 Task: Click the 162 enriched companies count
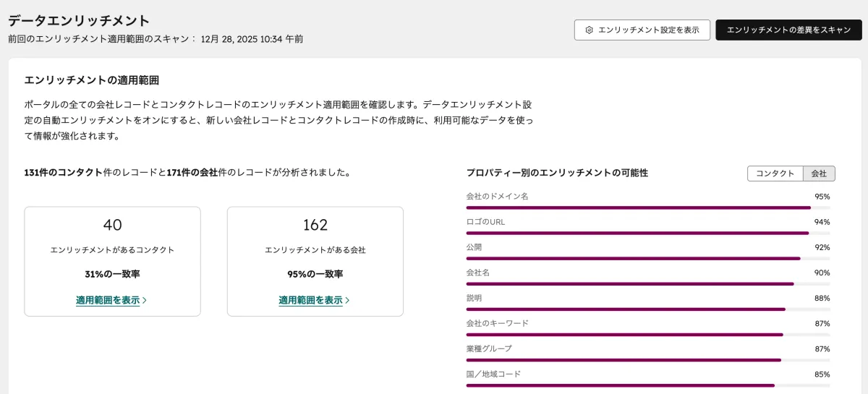click(315, 225)
